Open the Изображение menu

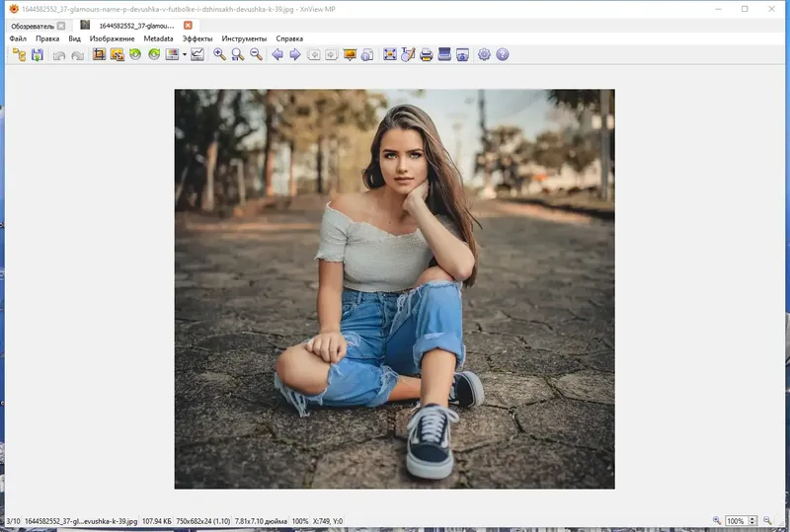tap(112, 38)
